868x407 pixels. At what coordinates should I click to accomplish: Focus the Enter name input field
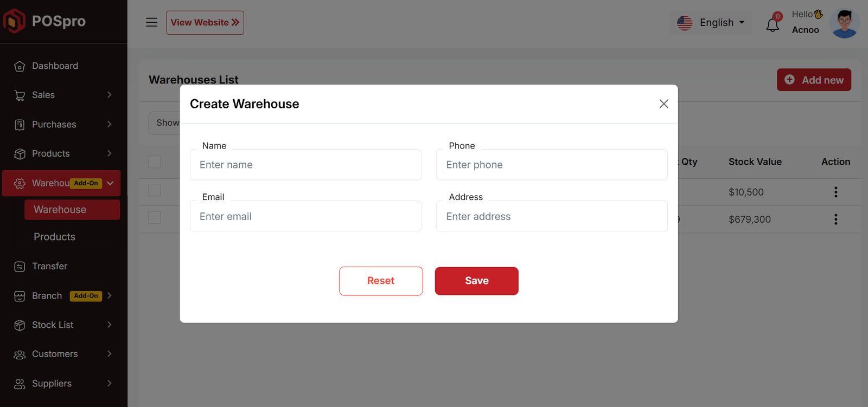coord(305,165)
